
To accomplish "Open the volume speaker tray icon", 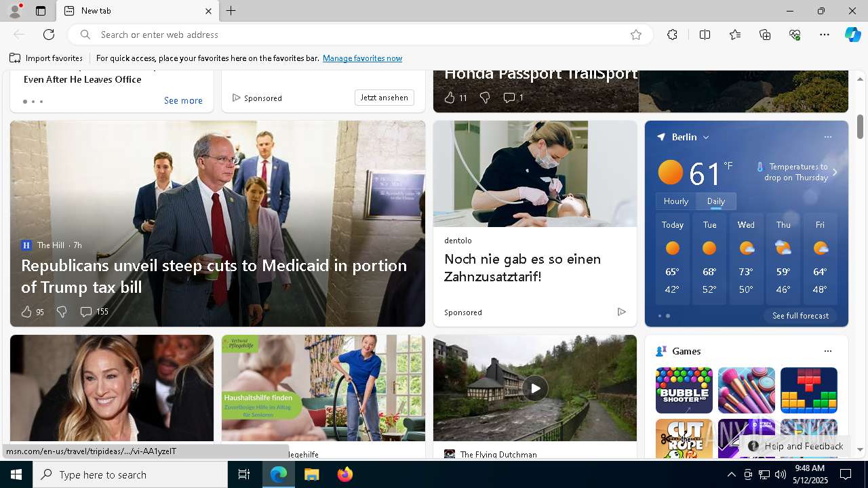I will coord(780,474).
